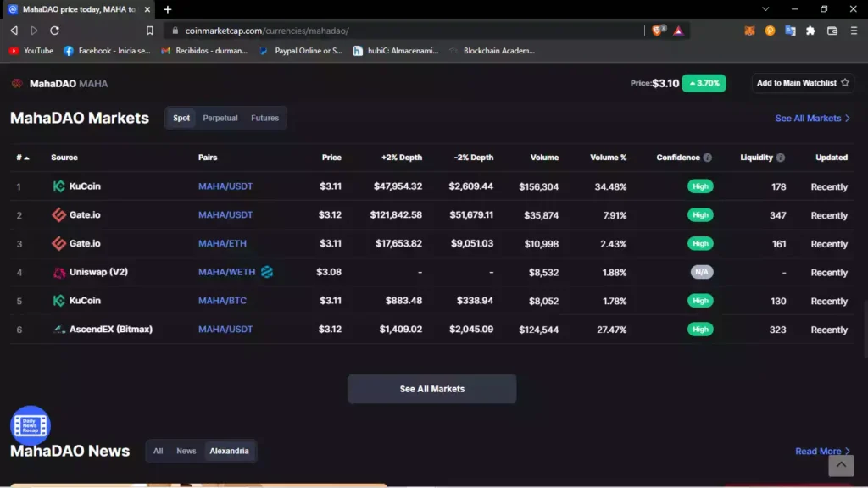Switch markets to Perpetual
Viewport: 868px width, 488px height.
coord(220,119)
